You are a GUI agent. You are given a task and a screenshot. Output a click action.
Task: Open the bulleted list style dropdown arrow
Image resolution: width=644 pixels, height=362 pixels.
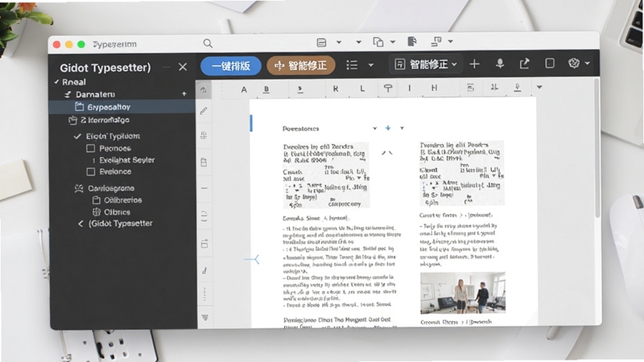(x=371, y=65)
